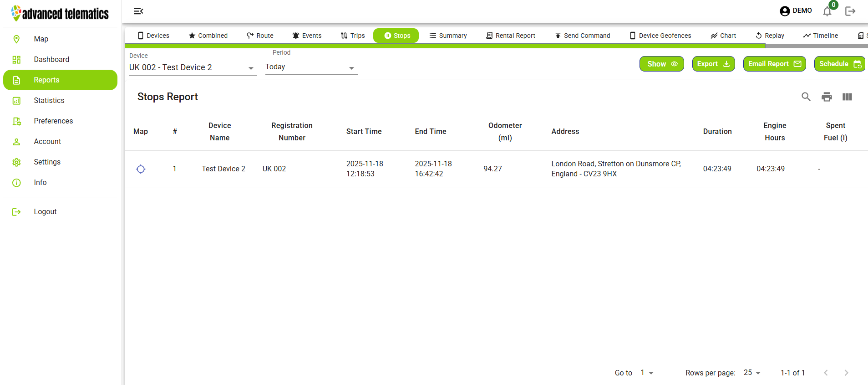
Task: Click the Show button
Action: point(661,64)
